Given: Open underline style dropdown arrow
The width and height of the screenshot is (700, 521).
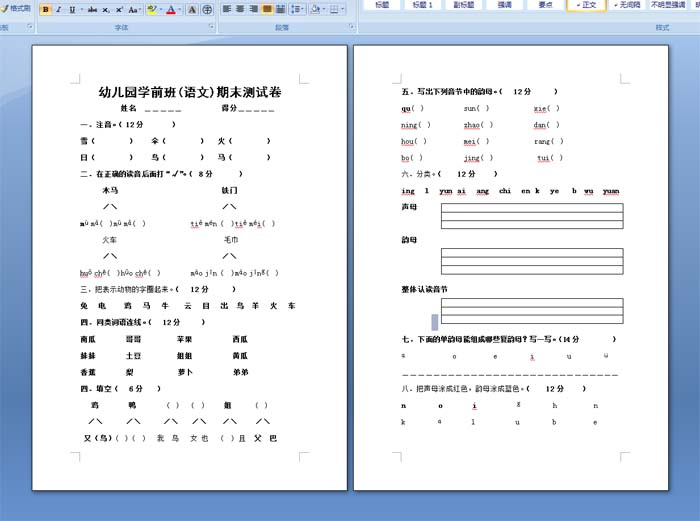Looking at the screenshot, I should (81, 9).
